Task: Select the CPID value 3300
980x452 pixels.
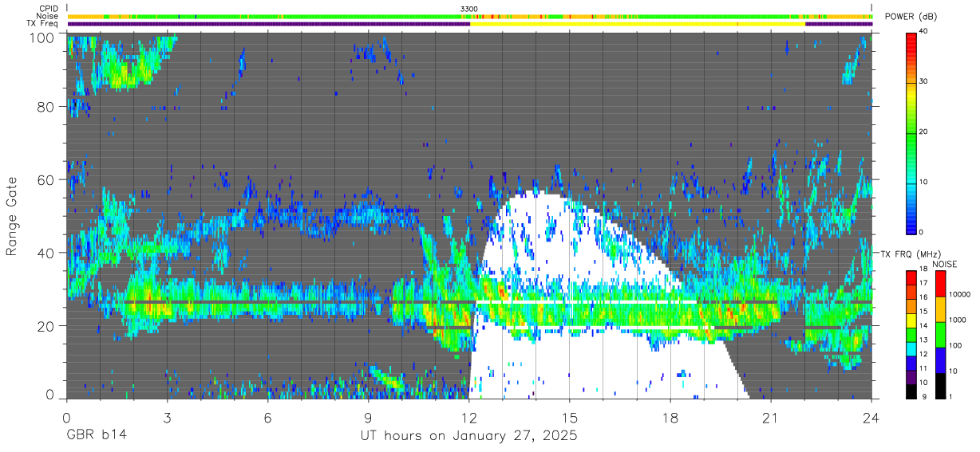Action: (469, 8)
